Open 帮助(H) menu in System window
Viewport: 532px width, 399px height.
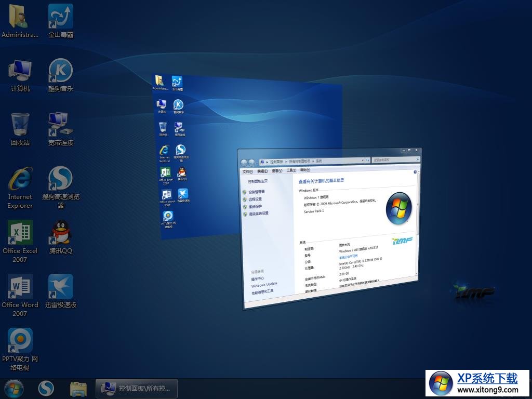pos(305,170)
